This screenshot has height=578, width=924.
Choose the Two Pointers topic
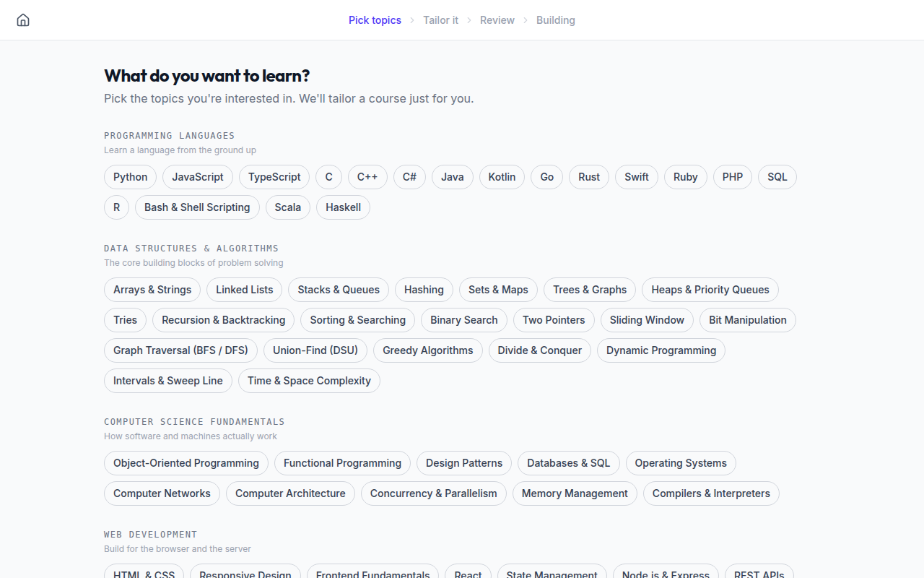point(554,320)
